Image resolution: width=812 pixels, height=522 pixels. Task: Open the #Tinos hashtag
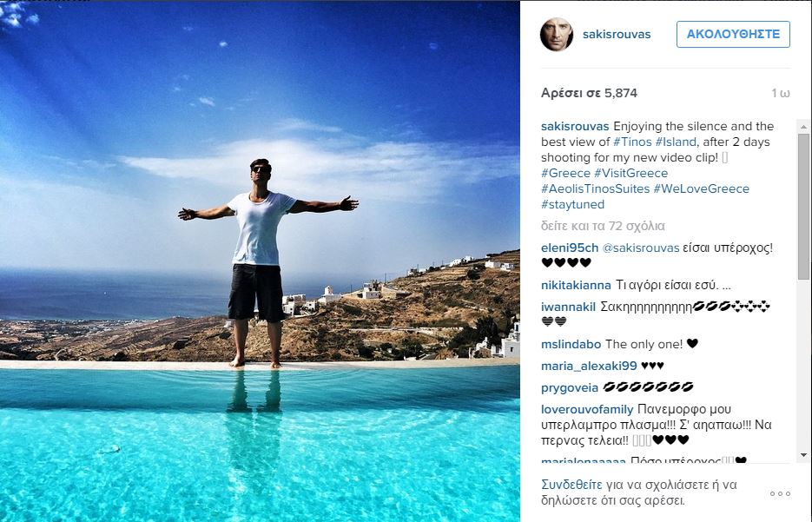tap(632, 142)
